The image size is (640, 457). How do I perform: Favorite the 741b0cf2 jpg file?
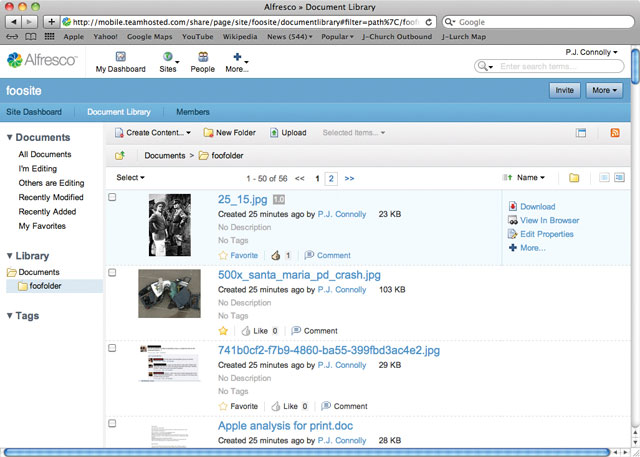point(238,406)
